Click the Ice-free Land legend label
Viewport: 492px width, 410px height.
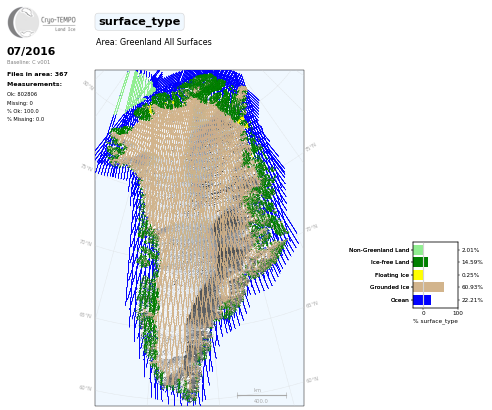390,262
